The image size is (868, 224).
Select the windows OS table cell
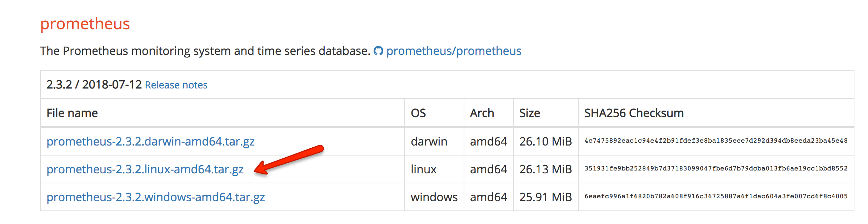pyautogui.click(x=434, y=197)
